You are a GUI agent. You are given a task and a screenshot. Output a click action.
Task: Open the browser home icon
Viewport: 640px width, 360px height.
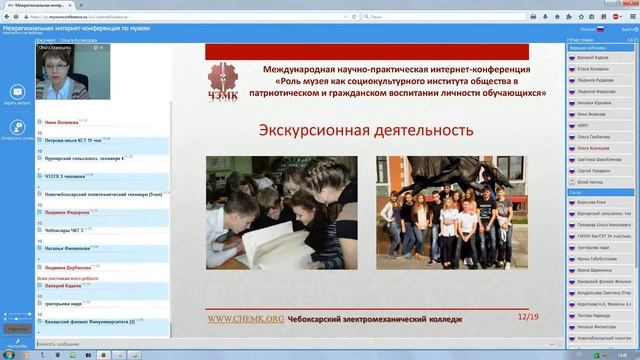pos(557,17)
